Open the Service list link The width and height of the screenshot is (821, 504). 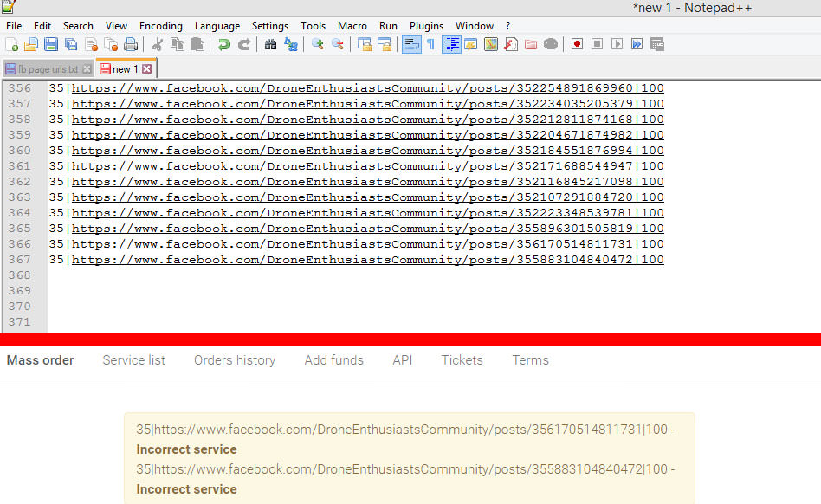click(134, 360)
